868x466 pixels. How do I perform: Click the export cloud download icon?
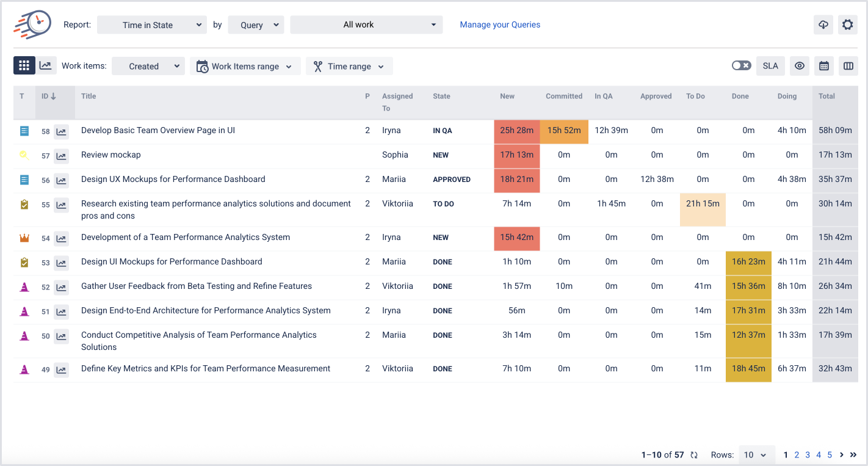pyautogui.click(x=823, y=25)
